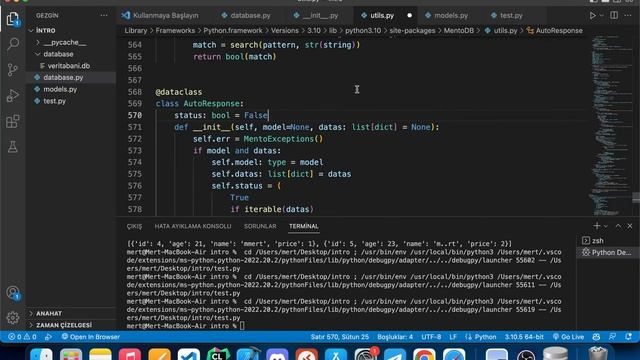Create a new terminal with plus icon
Screen dimensions: 640x360
tap(597, 226)
